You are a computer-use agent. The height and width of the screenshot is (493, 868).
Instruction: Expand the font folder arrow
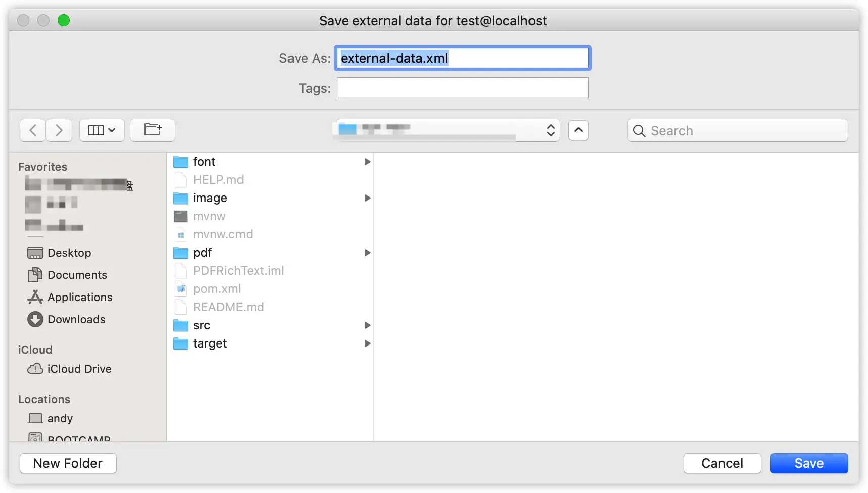pos(367,162)
